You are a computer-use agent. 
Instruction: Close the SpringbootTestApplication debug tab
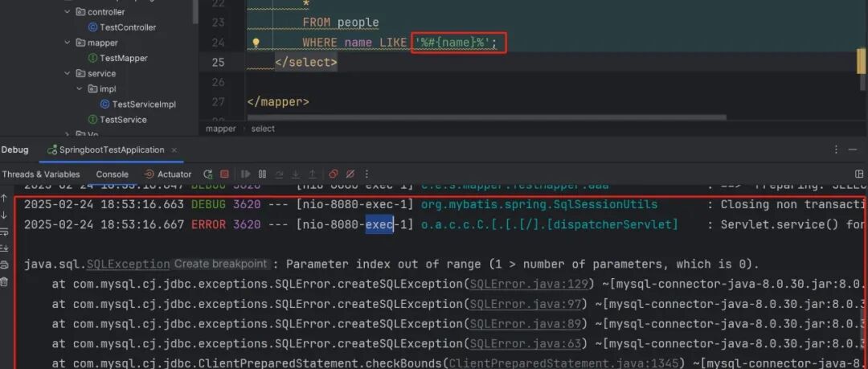point(174,150)
